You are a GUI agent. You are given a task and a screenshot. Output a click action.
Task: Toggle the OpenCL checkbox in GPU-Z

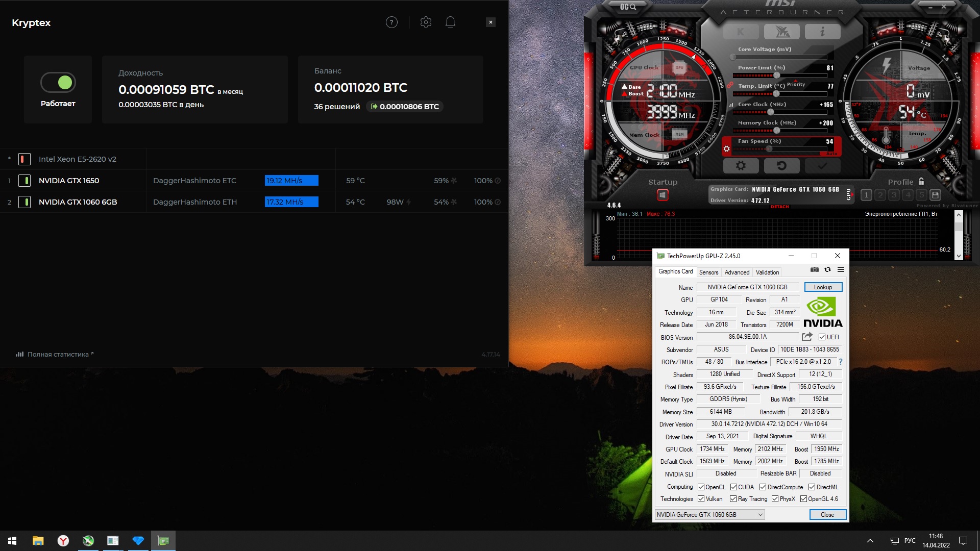[701, 487]
